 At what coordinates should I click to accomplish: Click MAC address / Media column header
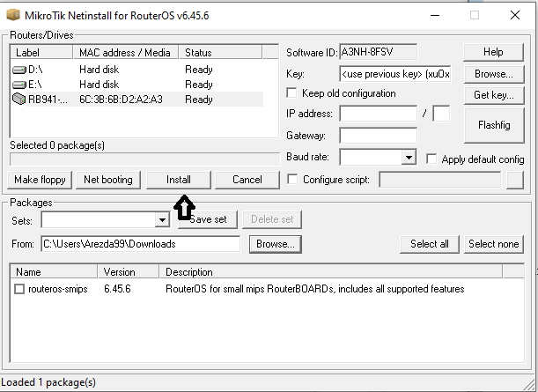[x=126, y=53]
